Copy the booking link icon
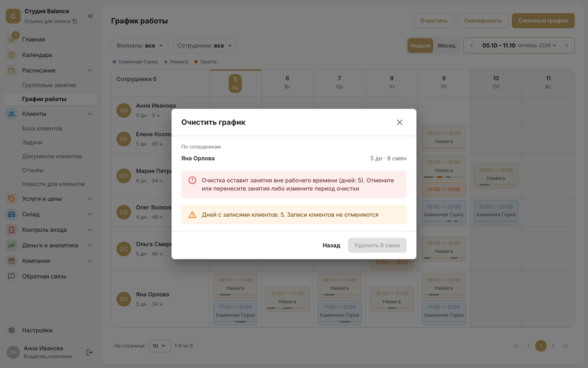Screen dimensions: 588x368 tap(75, 21)
